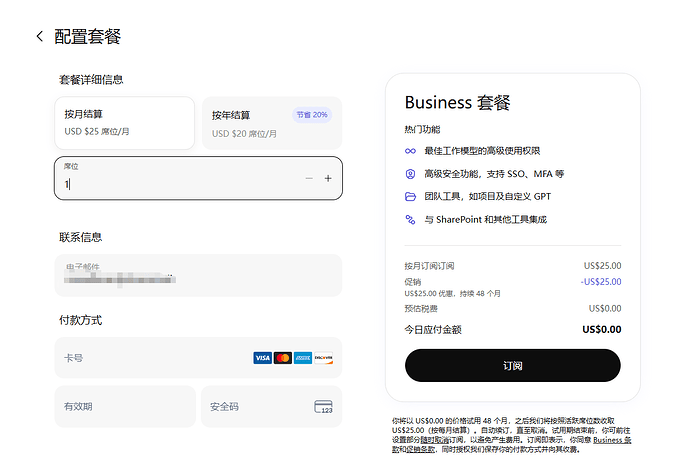The height and width of the screenshot is (456, 690).
Task: Open the Business 条款 terms link
Action: pyautogui.click(x=612, y=440)
